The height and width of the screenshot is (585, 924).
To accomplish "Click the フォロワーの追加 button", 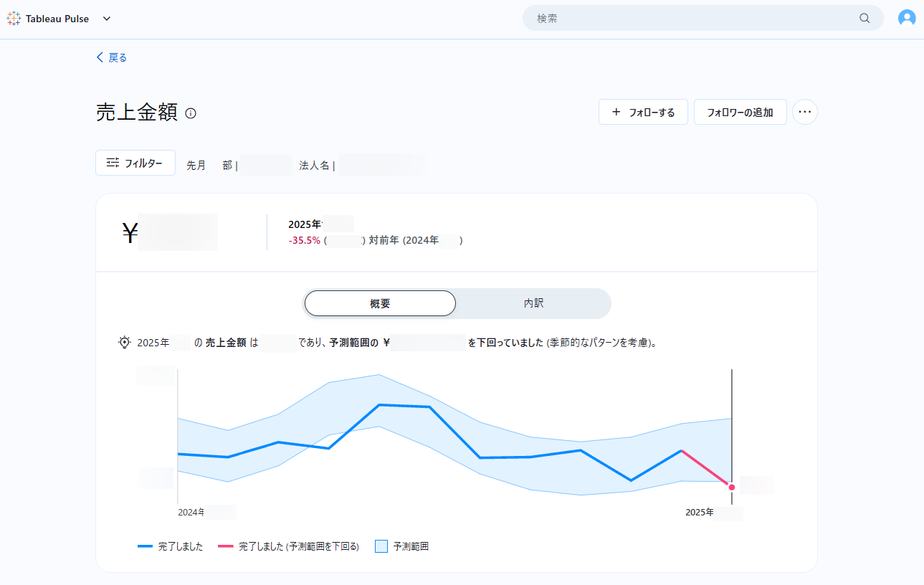I will coord(740,113).
